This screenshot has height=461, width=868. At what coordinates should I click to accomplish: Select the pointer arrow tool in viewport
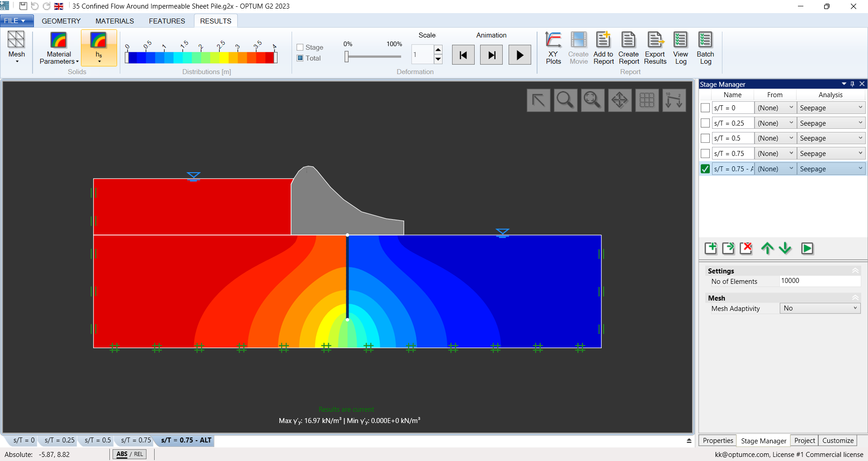click(538, 100)
